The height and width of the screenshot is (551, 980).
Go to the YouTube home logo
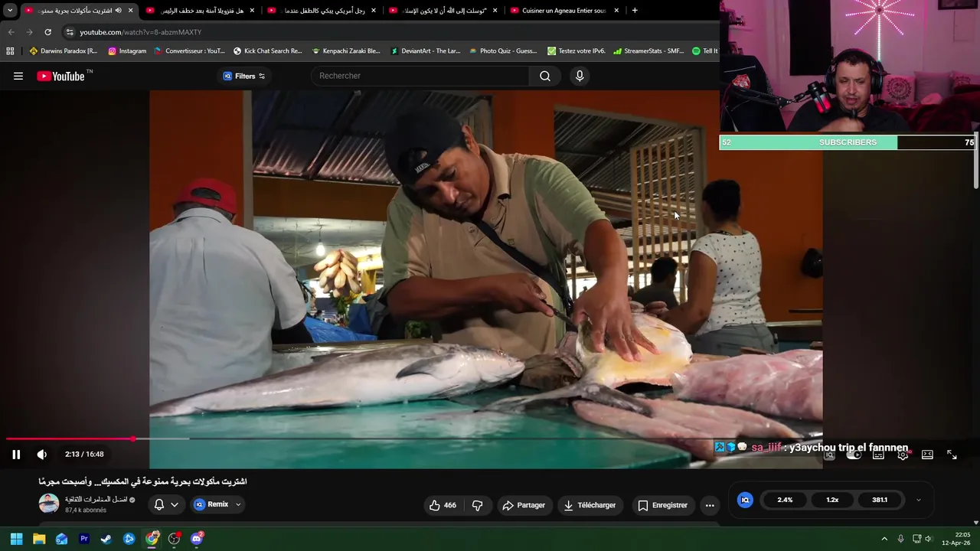(x=60, y=76)
